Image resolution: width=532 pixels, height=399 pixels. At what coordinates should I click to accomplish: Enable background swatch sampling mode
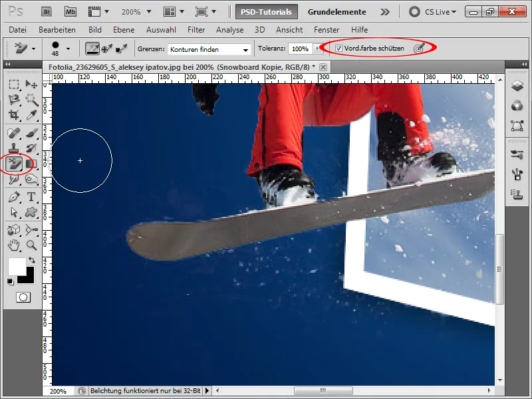[x=122, y=49]
